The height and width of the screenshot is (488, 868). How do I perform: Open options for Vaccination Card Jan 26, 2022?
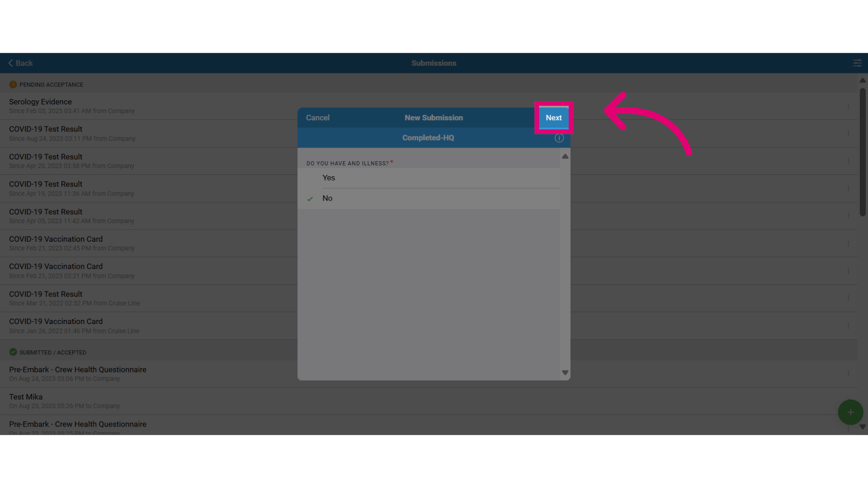[x=848, y=326]
